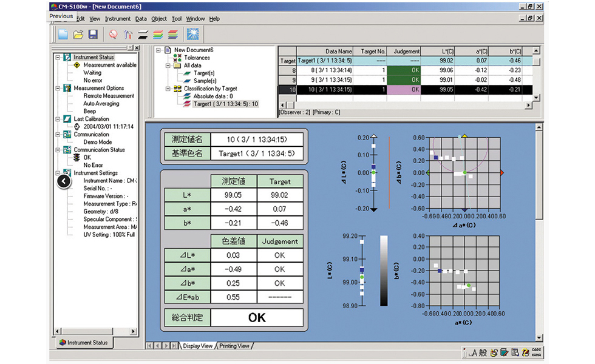Click the Instrument Status tree node icon

[67, 57]
